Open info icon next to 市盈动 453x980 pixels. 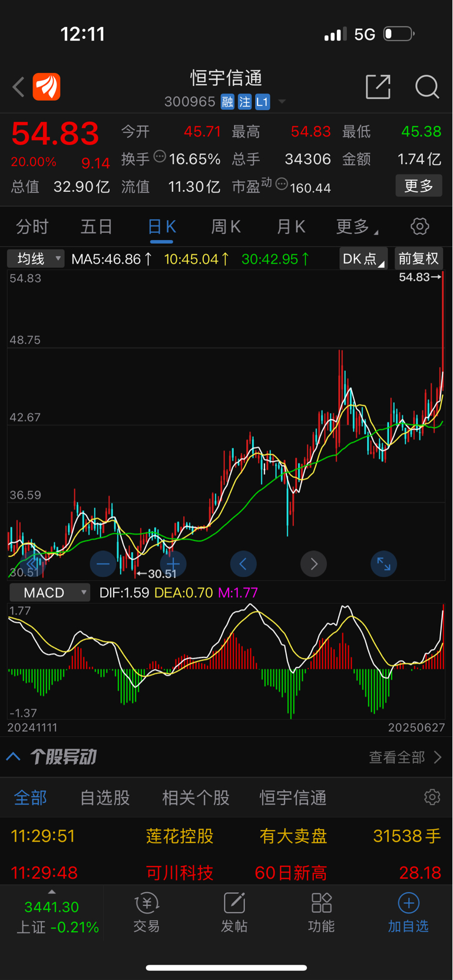[282, 184]
